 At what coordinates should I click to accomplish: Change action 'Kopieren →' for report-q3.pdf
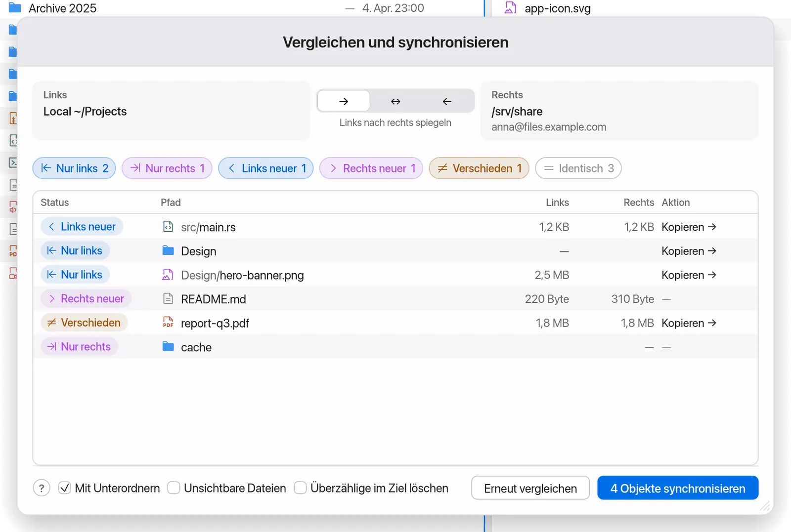tap(689, 323)
